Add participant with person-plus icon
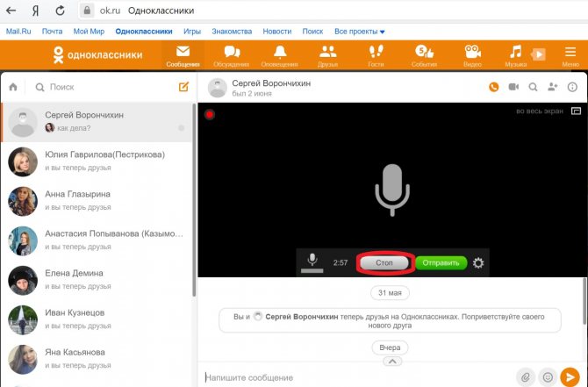The height and width of the screenshot is (387, 588). (x=552, y=87)
